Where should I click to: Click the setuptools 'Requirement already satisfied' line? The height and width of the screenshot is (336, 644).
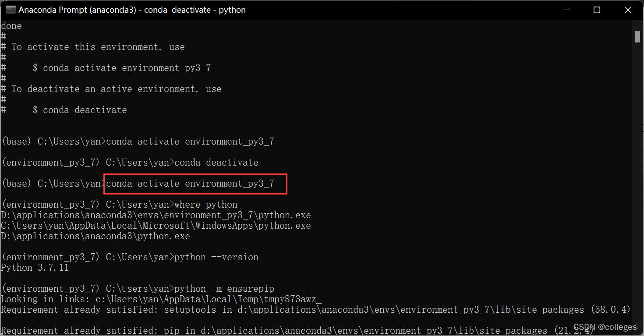coord(315,310)
